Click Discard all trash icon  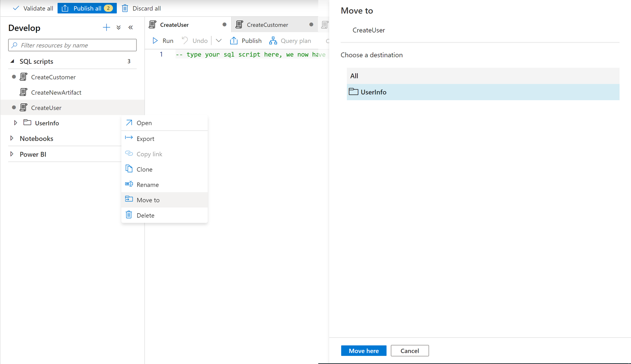pyautogui.click(x=125, y=8)
